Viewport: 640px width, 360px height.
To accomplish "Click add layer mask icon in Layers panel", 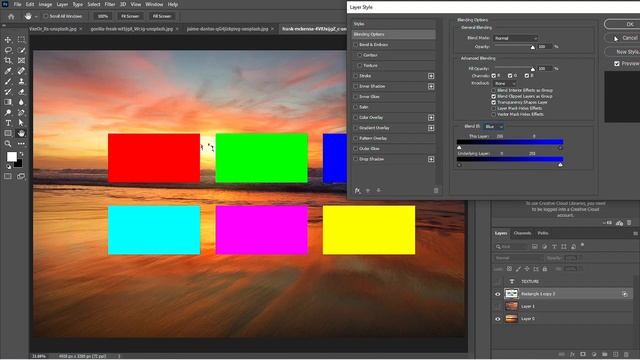I will tap(583, 354).
